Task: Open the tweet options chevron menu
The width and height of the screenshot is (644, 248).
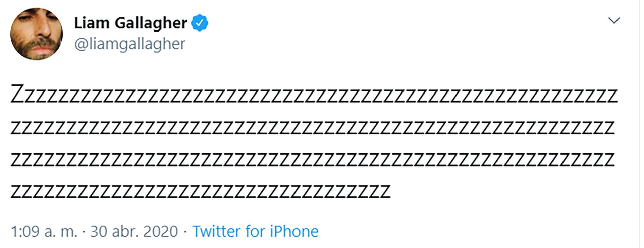Action: (614, 21)
